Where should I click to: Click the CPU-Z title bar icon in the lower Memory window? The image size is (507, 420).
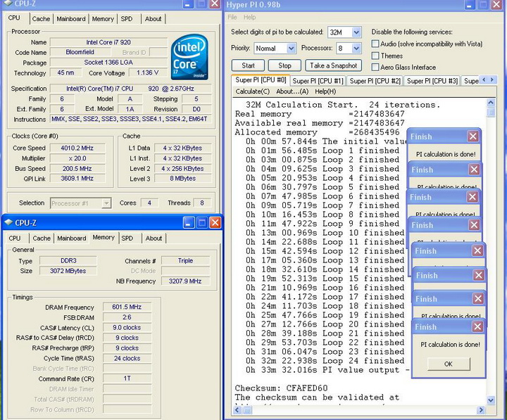[x=8, y=222]
